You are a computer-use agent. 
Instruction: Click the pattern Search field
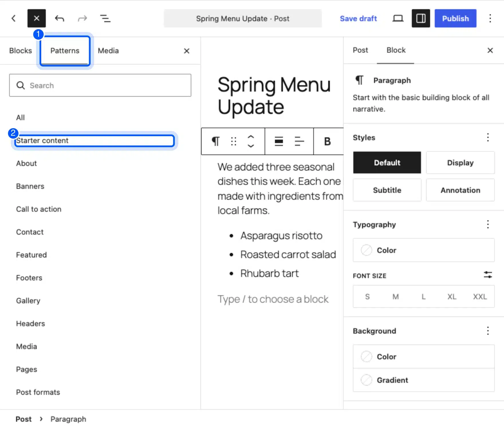click(x=100, y=85)
